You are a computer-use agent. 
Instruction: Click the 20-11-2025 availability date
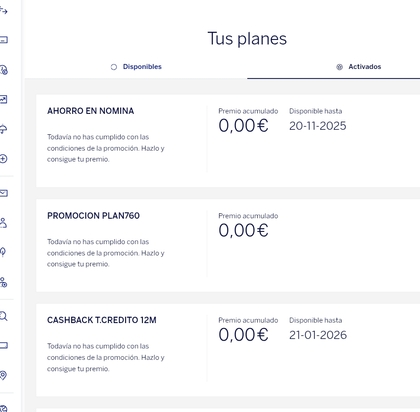(x=318, y=126)
